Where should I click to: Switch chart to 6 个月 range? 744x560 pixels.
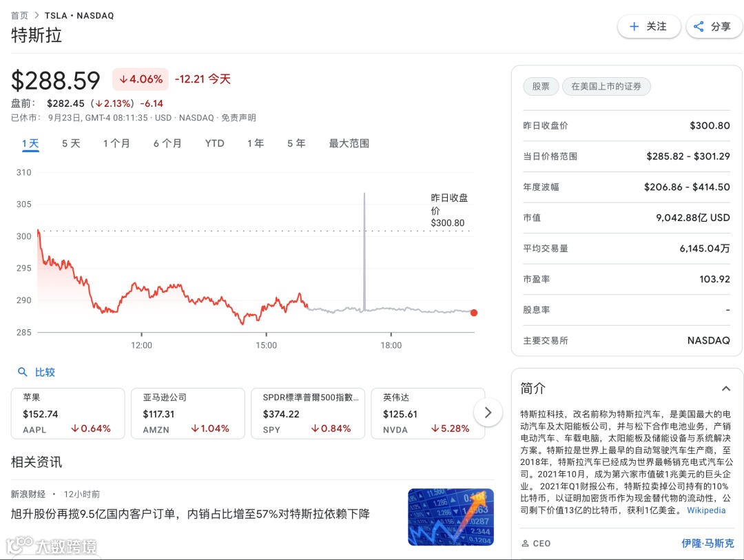167,144
